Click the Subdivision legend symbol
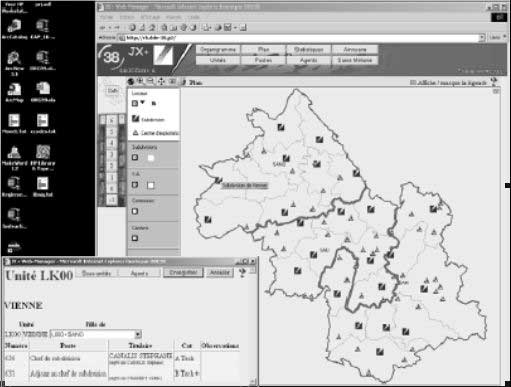This screenshot has width=511, height=387. 136,119
